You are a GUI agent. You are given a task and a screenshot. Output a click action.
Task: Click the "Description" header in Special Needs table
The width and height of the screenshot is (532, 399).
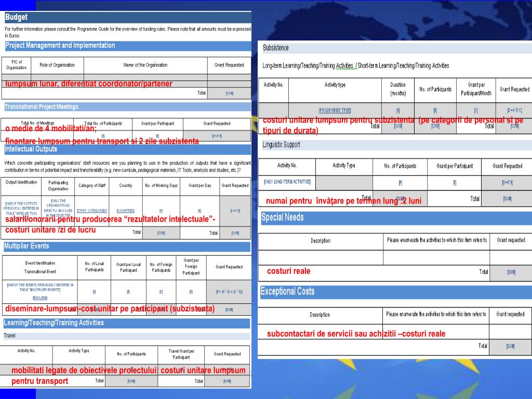point(321,241)
